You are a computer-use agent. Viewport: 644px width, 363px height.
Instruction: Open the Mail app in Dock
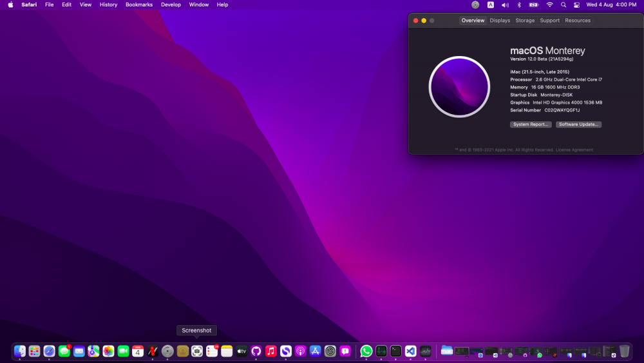79,351
